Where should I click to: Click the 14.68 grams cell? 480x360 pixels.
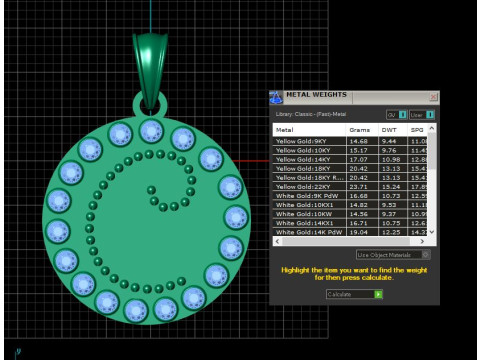(362, 141)
